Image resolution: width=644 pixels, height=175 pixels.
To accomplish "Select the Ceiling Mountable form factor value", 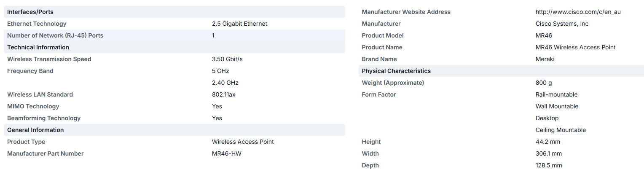I will [x=561, y=130].
